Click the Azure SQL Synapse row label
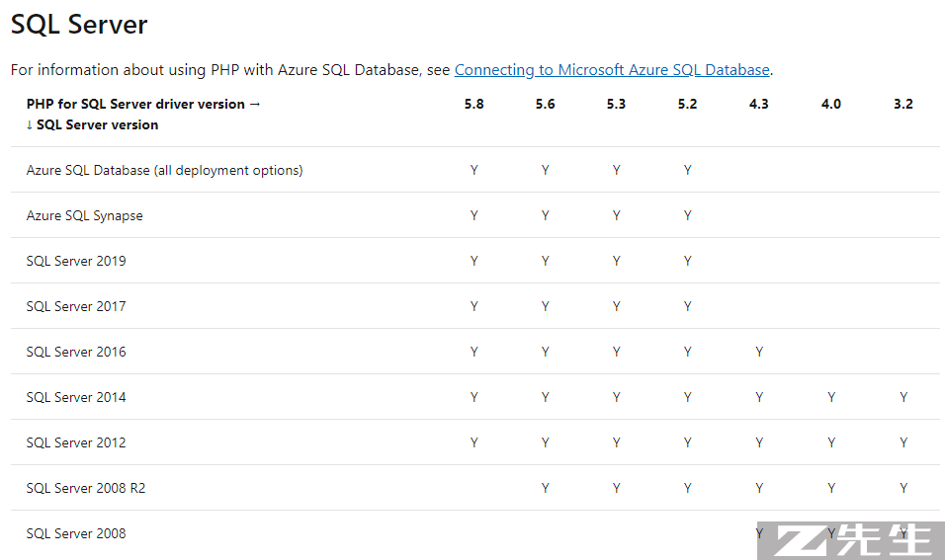Viewport: 945px width, 560px height. [x=84, y=215]
